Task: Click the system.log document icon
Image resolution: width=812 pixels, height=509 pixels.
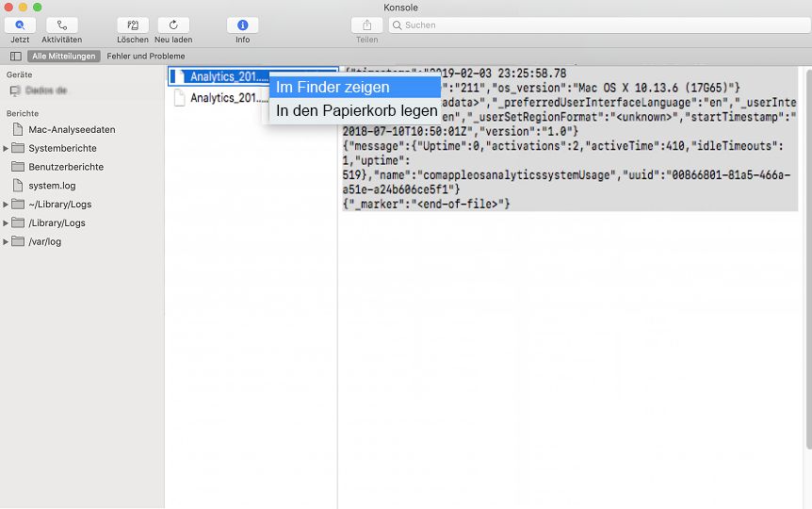Action: (18, 185)
